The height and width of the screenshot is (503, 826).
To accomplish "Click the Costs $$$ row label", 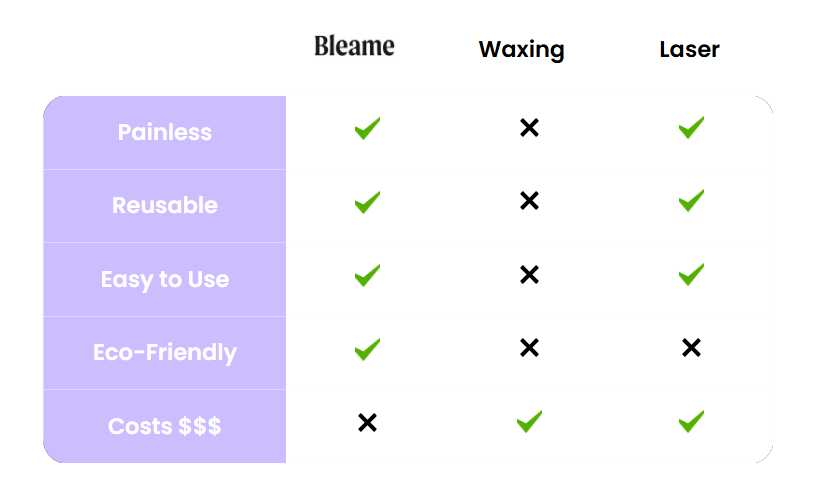I will [165, 426].
